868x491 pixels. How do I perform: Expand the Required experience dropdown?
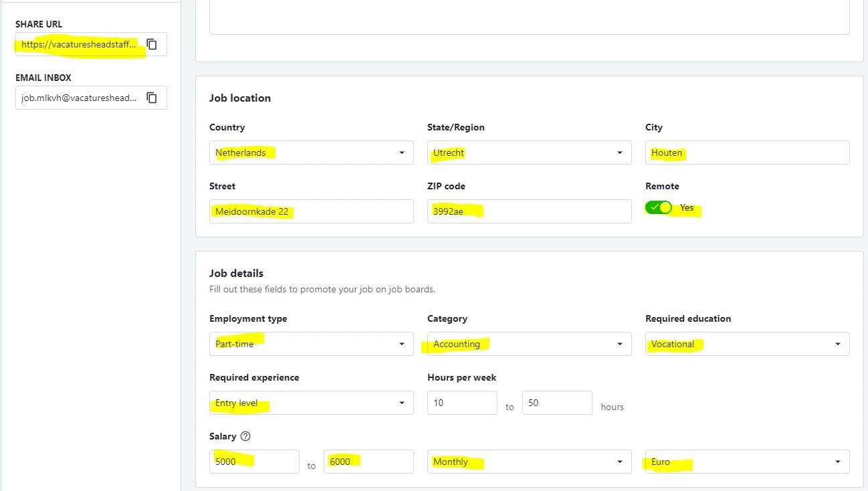311,403
